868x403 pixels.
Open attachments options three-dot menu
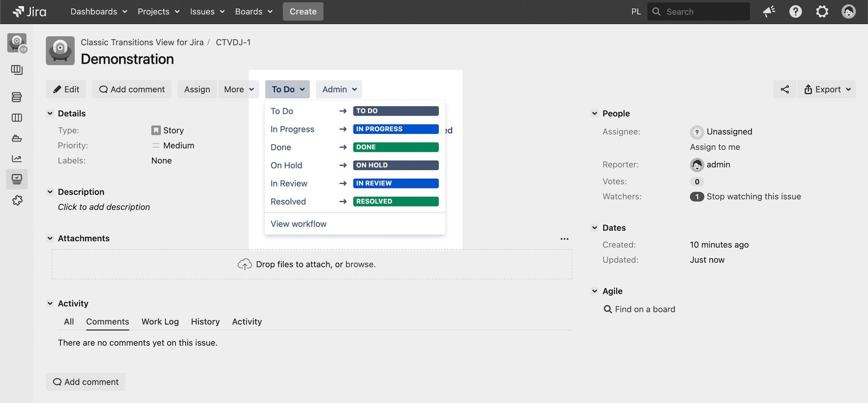[564, 239]
